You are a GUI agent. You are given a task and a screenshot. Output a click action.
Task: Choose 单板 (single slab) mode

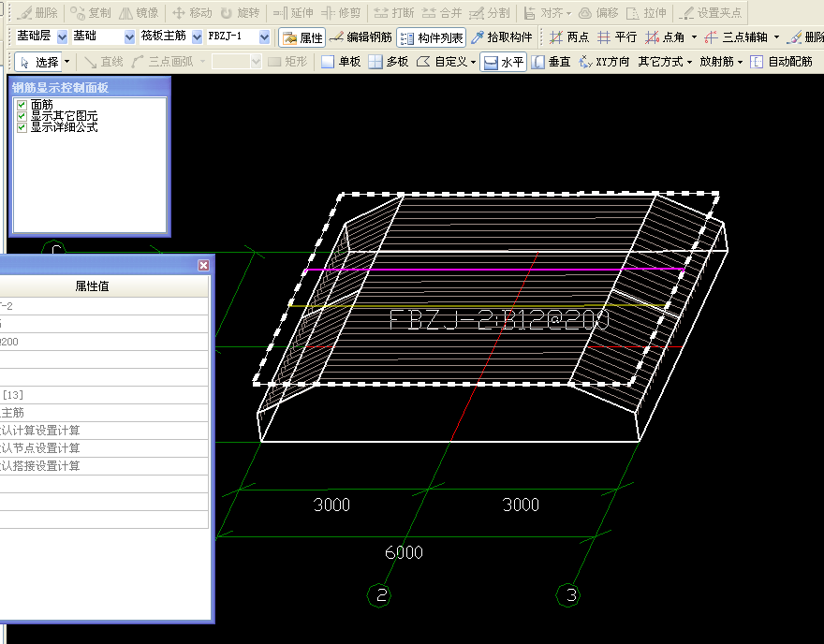[341, 62]
